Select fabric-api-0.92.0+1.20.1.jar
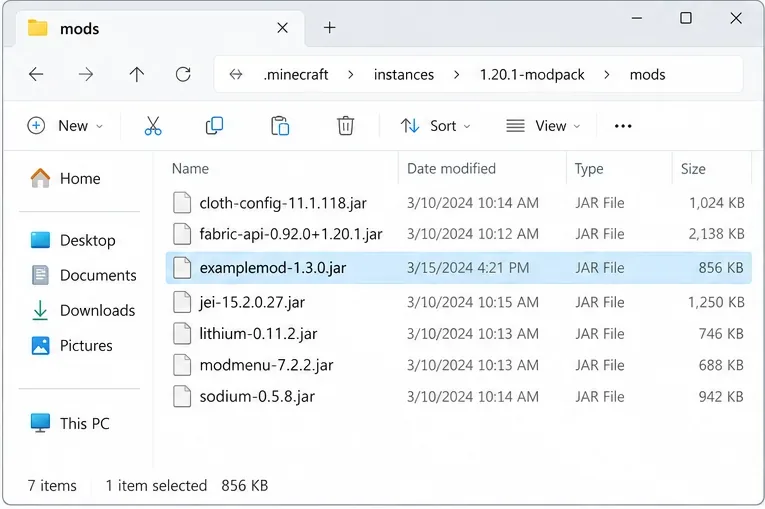765x509 pixels. [459, 234]
